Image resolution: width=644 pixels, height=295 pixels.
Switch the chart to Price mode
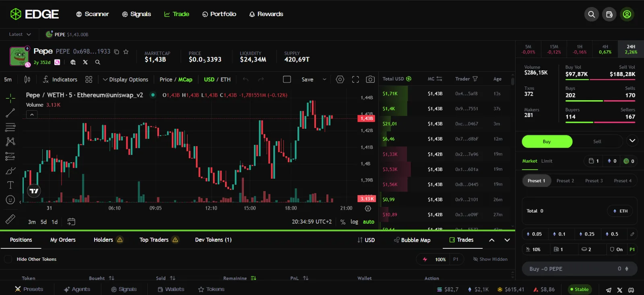coord(166,80)
